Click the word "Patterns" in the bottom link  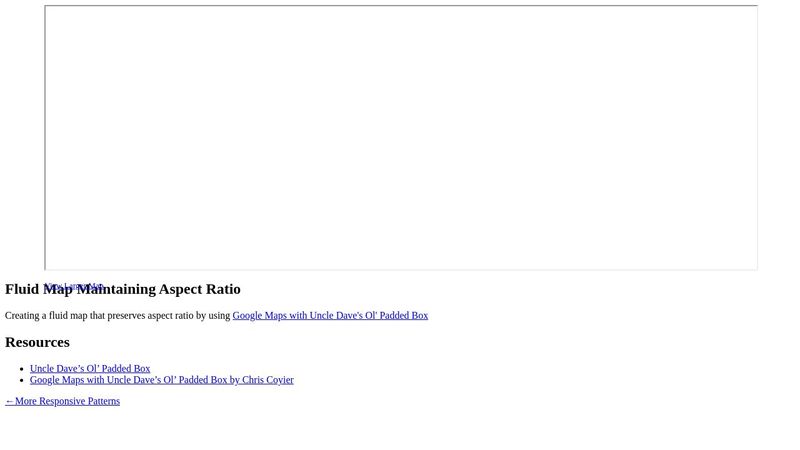(x=101, y=401)
